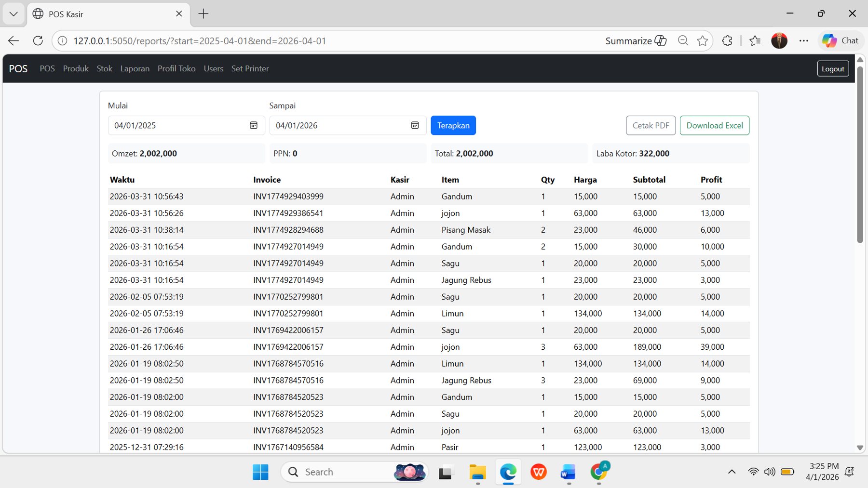Apply the date filter with Terapkan
The image size is (868, 488).
(453, 125)
